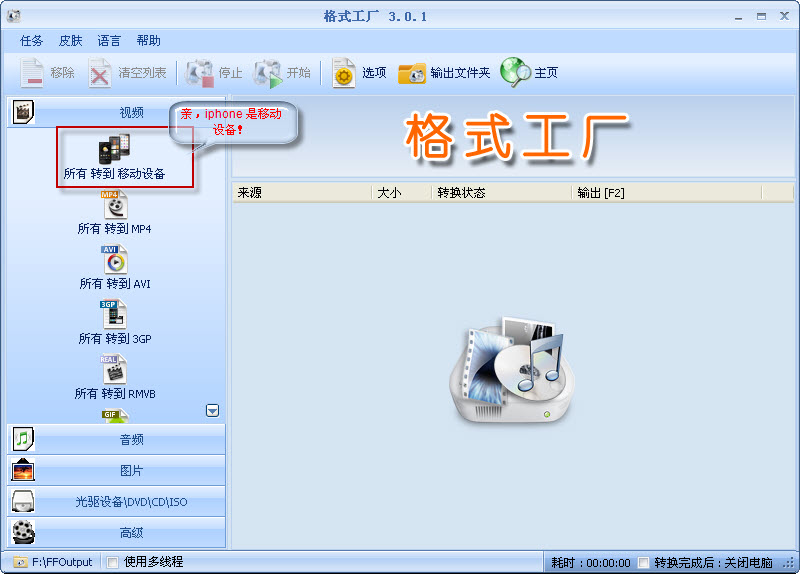This screenshot has height=574, width=800.
Task: Open the 皮肤 skin menu
Action: click(70, 41)
